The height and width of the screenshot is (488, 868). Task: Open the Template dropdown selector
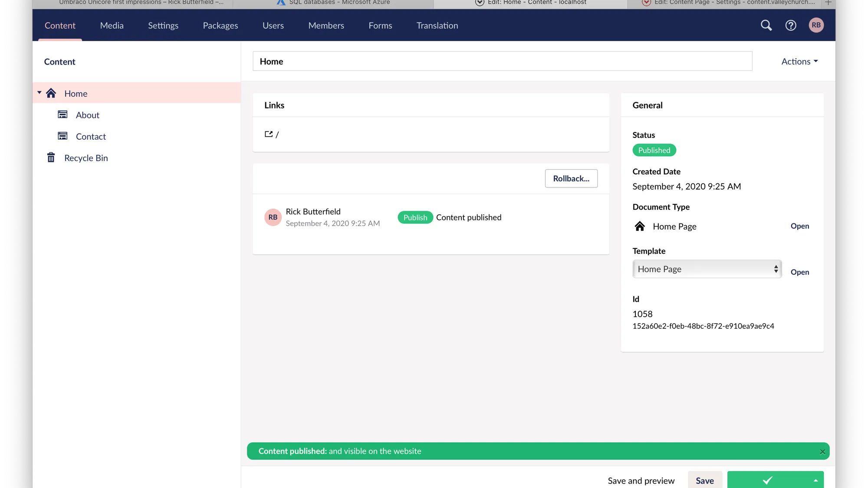(x=707, y=269)
